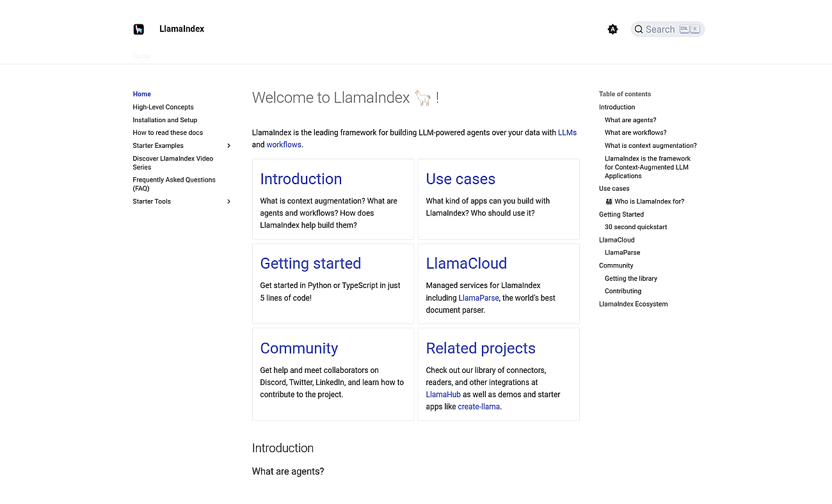Open Home in the sidebar
The height and width of the screenshot is (504, 832).
142,94
